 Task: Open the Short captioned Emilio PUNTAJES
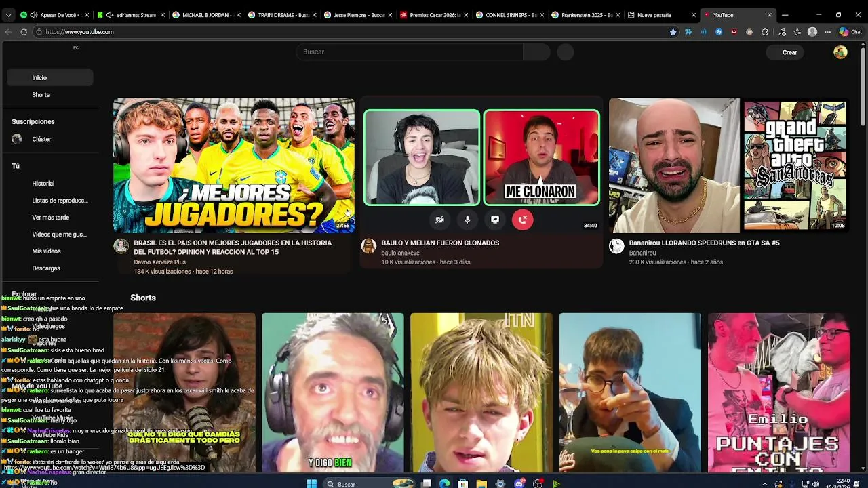[778, 393]
